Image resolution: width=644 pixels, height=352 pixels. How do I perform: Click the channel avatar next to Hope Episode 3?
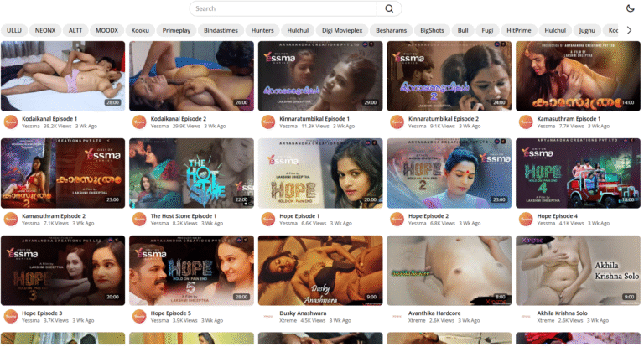coord(11,317)
